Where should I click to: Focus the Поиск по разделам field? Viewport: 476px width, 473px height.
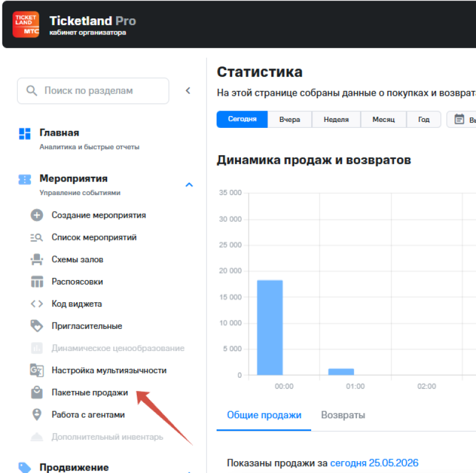[x=93, y=91]
